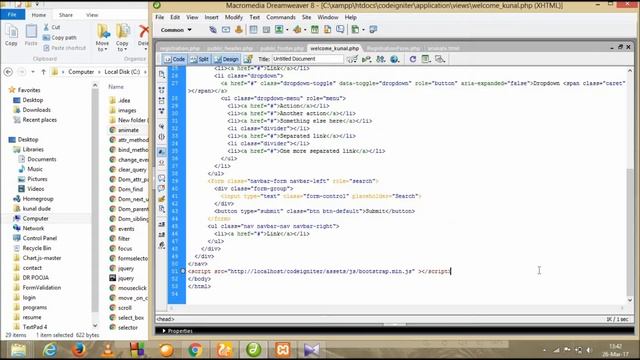640x360 pixels.
Task: Open dropdown arrow next to Templates icon
Action: point(363,30)
